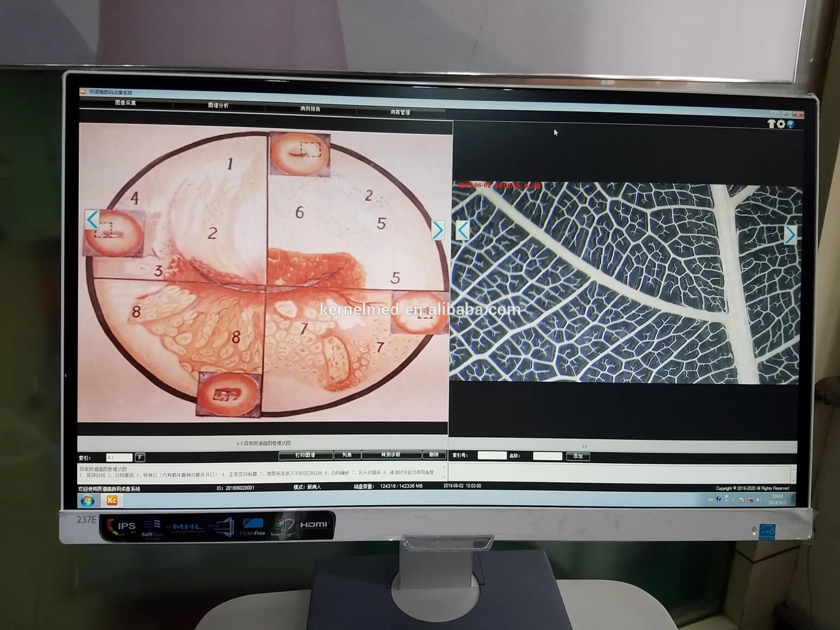The width and height of the screenshot is (840, 630).
Task: Click the 索引 input field showing 4-1
Action: (119, 457)
